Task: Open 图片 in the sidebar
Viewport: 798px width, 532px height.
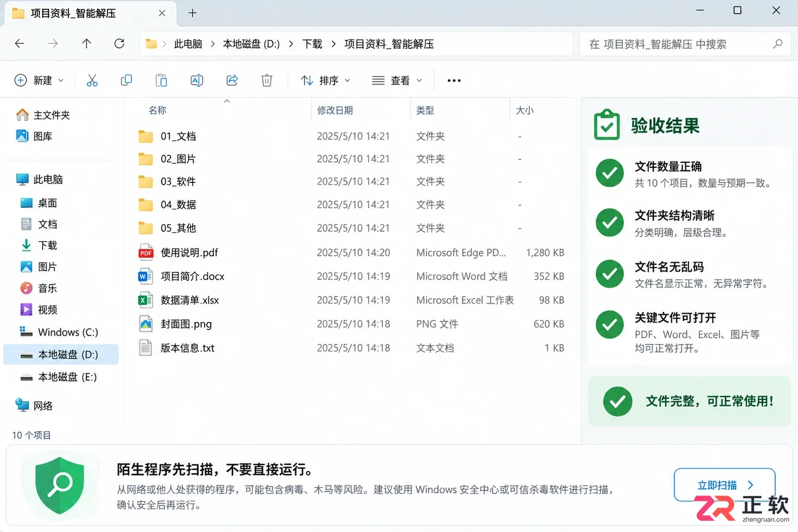Action: [39, 267]
